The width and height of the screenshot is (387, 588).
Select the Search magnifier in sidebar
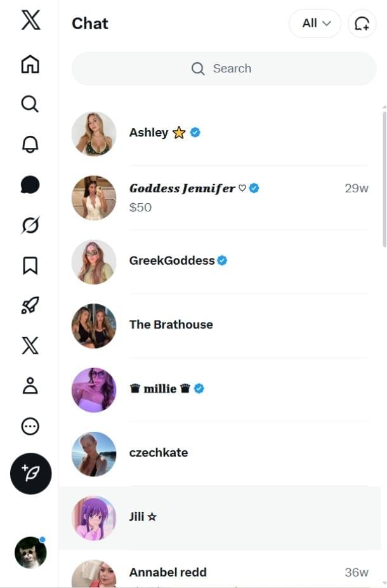[x=30, y=104]
